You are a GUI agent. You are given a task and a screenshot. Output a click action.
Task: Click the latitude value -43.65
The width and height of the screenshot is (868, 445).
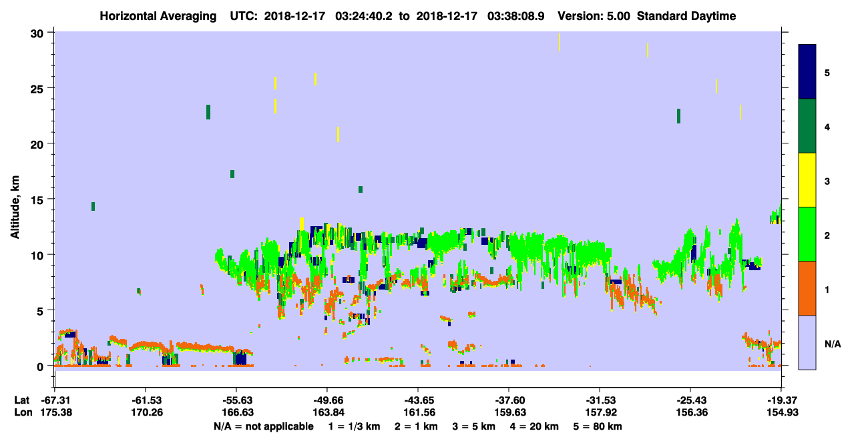(x=418, y=400)
